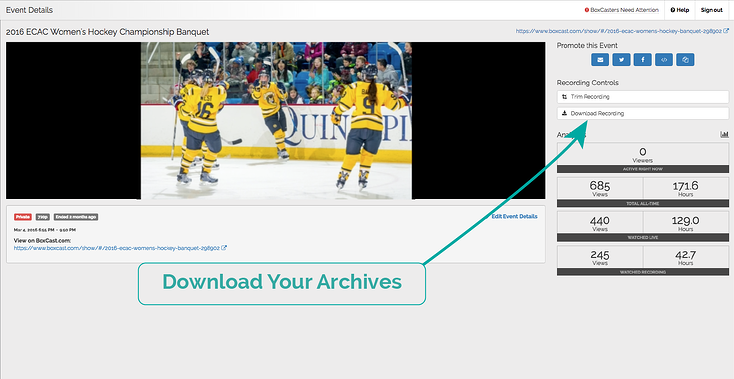This screenshot has height=379, width=734.
Task: Open the Analytics bar chart icon
Action: point(724,135)
